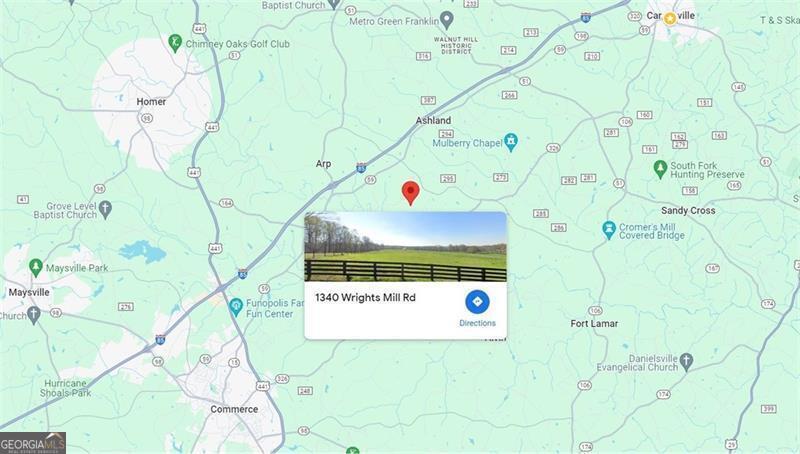Open the pasture street view thumbnail
The image size is (800, 454).
(406, 247)
